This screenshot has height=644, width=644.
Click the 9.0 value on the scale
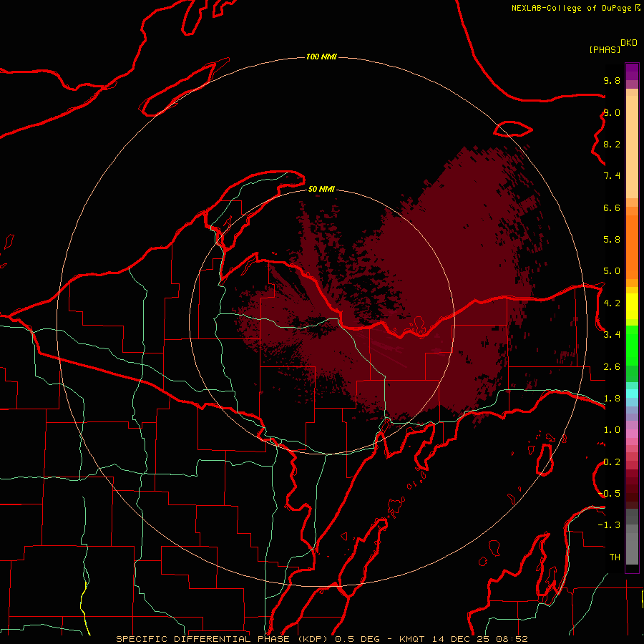pos(612,112)
